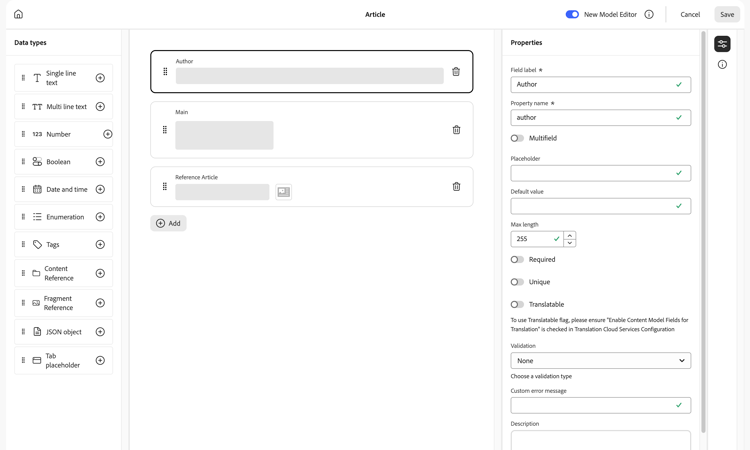This screenshot has width=750, height=450.
Task: Click the home icon
Action: click(x=18, y=14)
